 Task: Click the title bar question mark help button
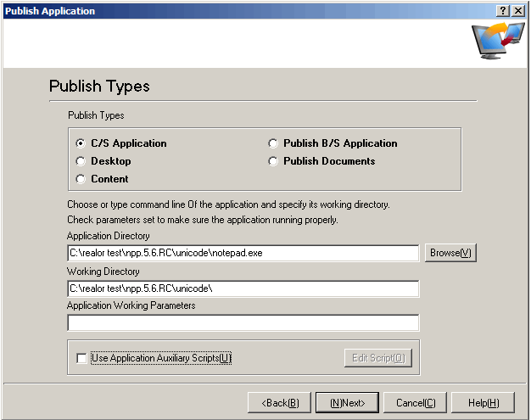point(503,10)
